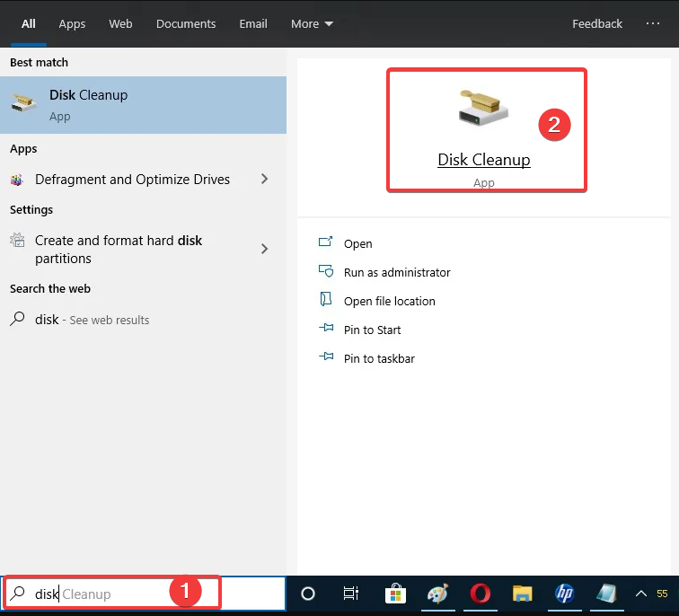Click the Task View taskbar icon

tap(351, 594)
